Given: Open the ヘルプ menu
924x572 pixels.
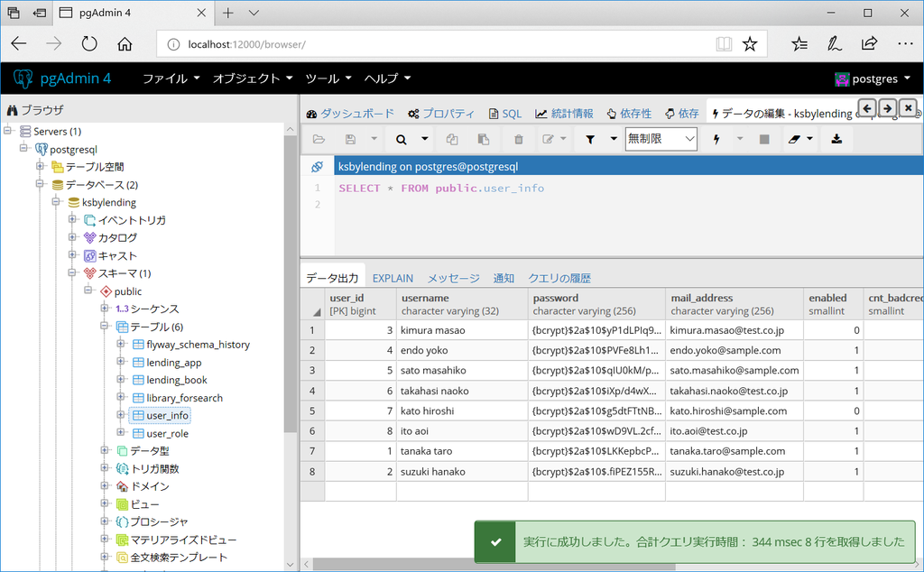Looking at the screenshot, I should tap(387, 78).
